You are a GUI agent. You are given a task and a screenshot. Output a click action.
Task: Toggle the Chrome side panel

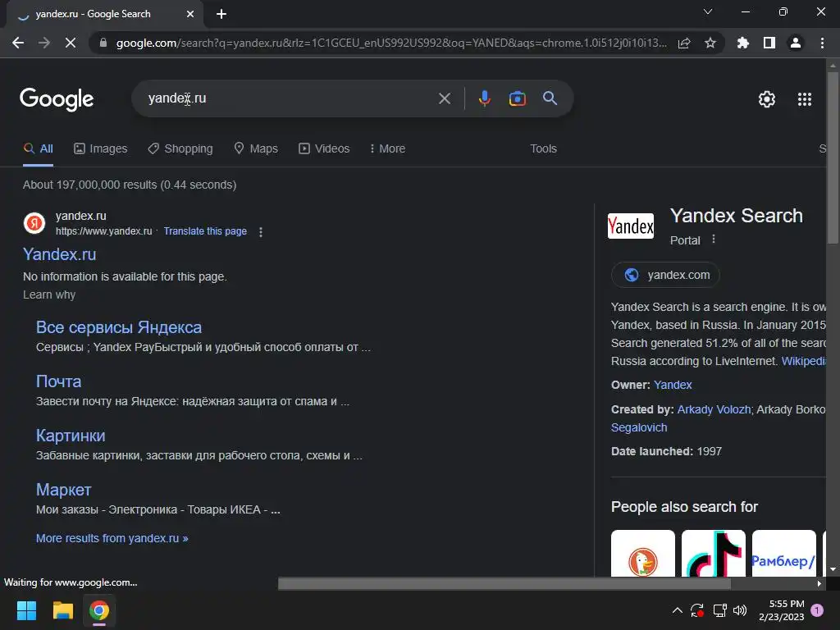[x=769, y=43]
